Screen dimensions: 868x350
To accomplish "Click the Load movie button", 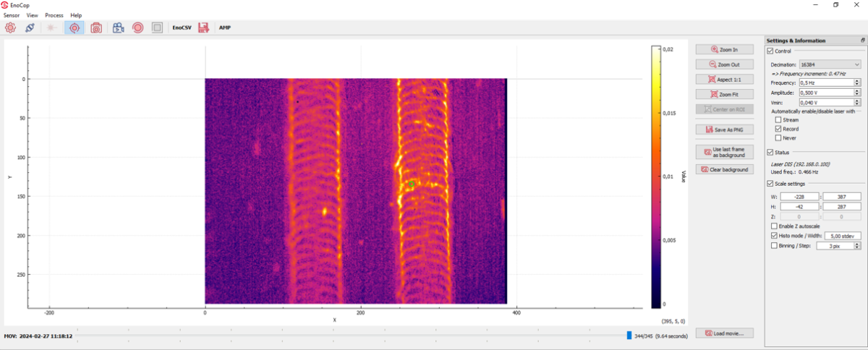I will pos(725,333).
